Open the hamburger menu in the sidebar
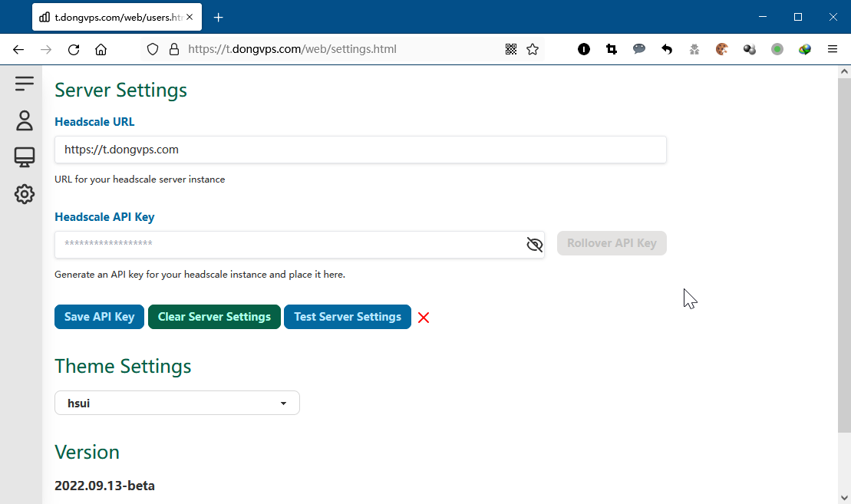The width and height of the screenshot is (851, 504). coord(24,83)
